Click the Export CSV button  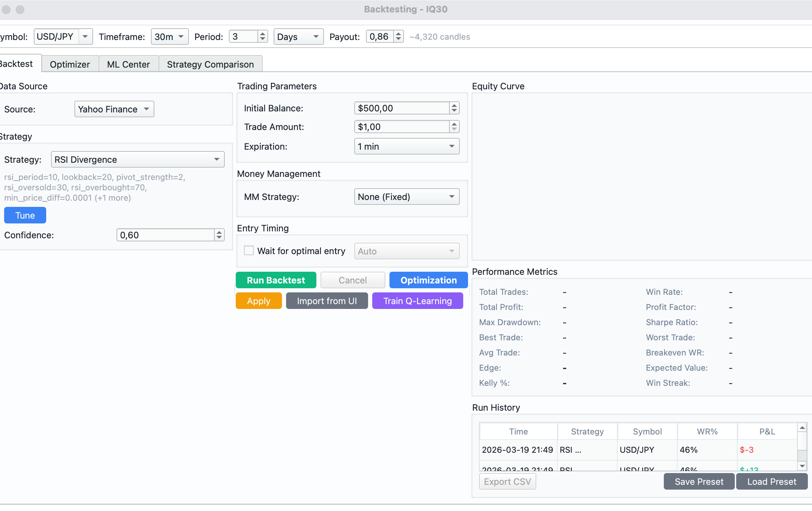[x=507, y=482]
